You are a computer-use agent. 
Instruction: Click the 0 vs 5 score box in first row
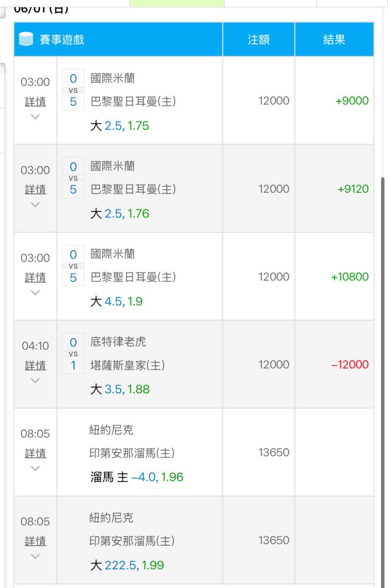(x=73, y=90)
